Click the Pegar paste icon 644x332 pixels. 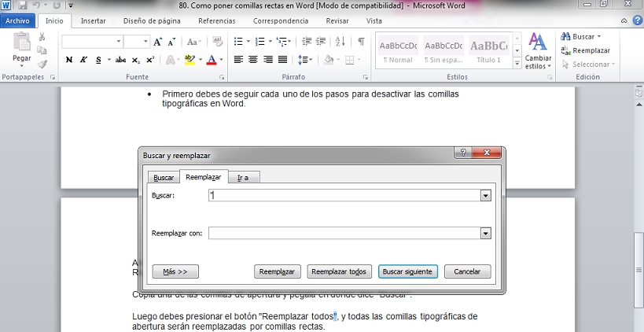point(21,42)
